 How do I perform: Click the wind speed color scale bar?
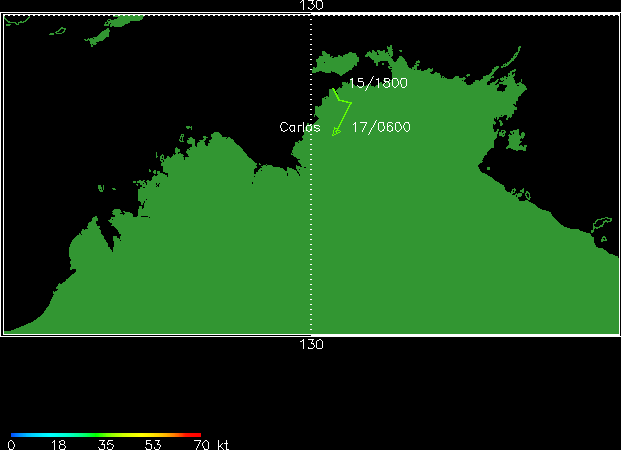pos(106,435)
